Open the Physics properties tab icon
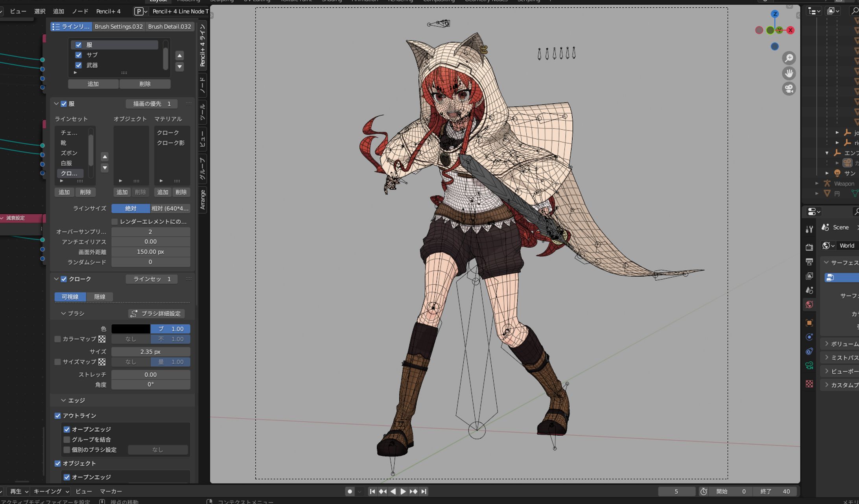 (809, 337)
